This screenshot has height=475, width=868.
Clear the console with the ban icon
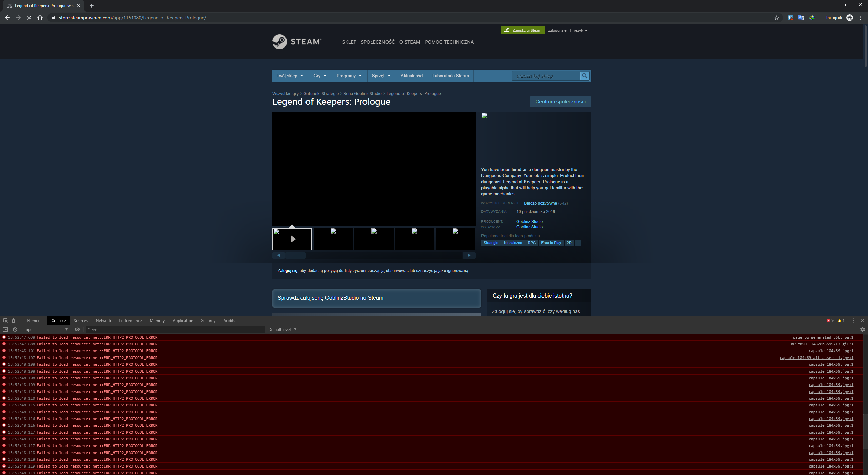(x=15, y=329)
